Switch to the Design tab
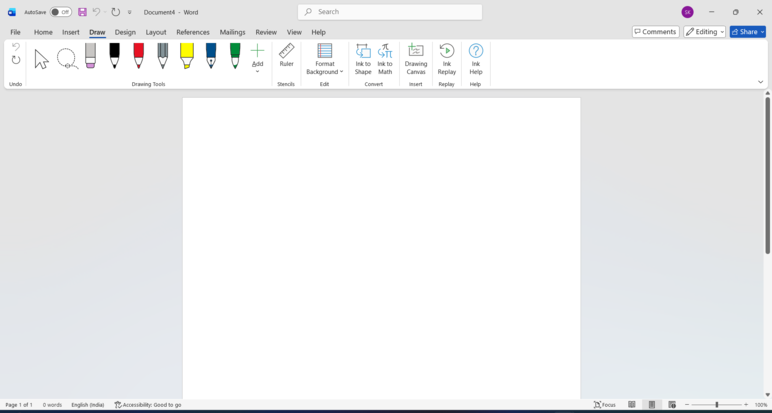 coord(125,32)
